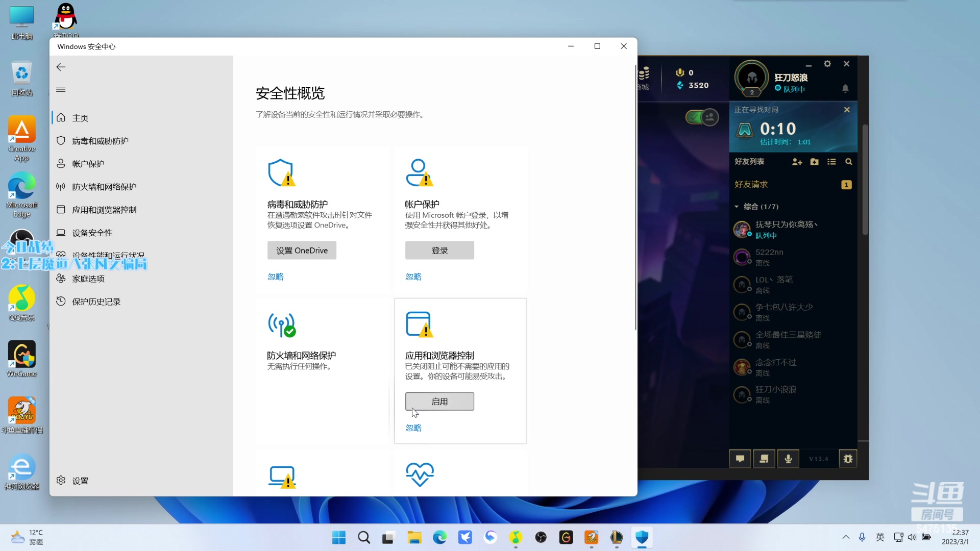Select friend 5222nn
The height and width of the screenshot is (551, 980).
pos(793,257)
